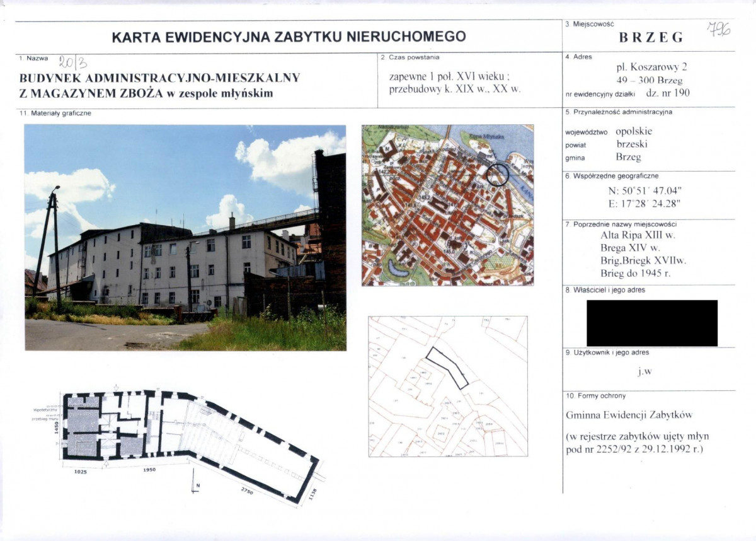Click the former name 'Alta Ripa XIII w.'

[638, 235]
